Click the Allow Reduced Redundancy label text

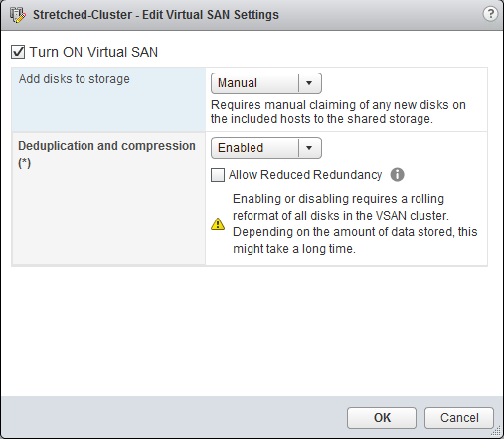coord(305,175)
